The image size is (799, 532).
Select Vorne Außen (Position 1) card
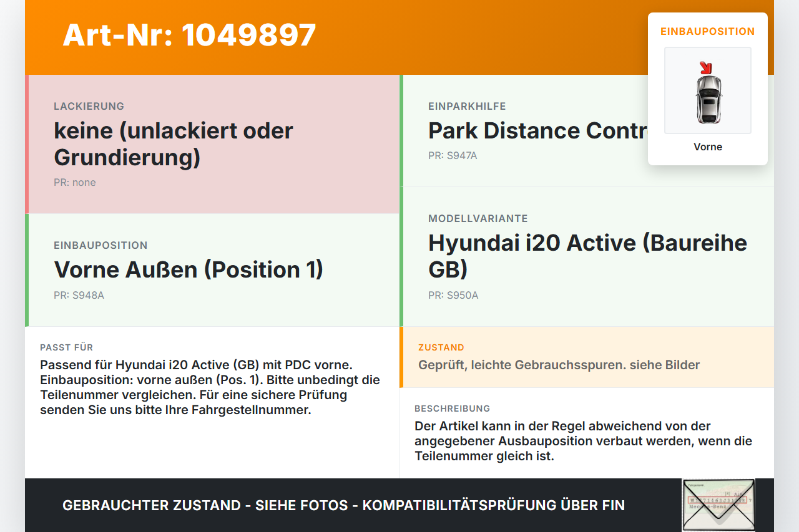212,270
